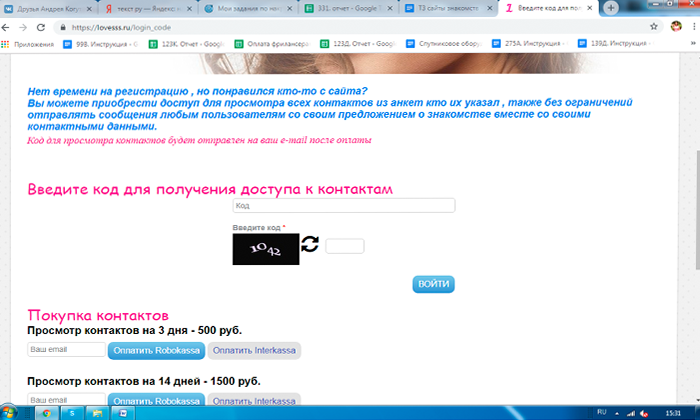Open the Chrome three-dot menu
700x420 pixels.
[694, 27]
